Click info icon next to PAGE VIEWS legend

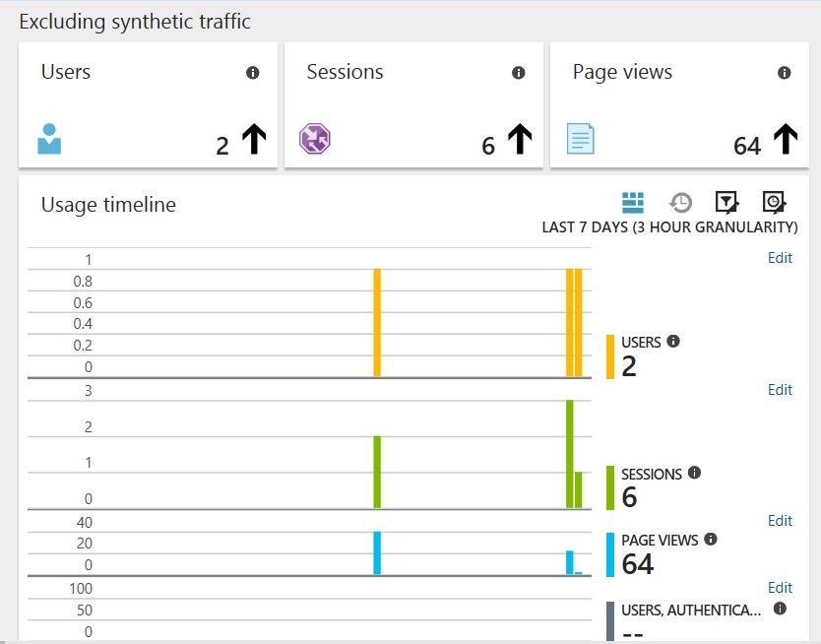[711, 539]
